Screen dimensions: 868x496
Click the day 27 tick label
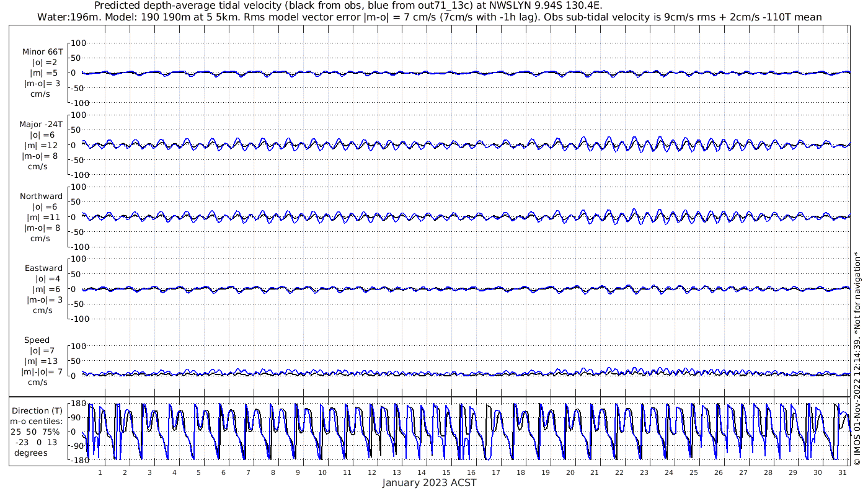click(x=743, y=472)
